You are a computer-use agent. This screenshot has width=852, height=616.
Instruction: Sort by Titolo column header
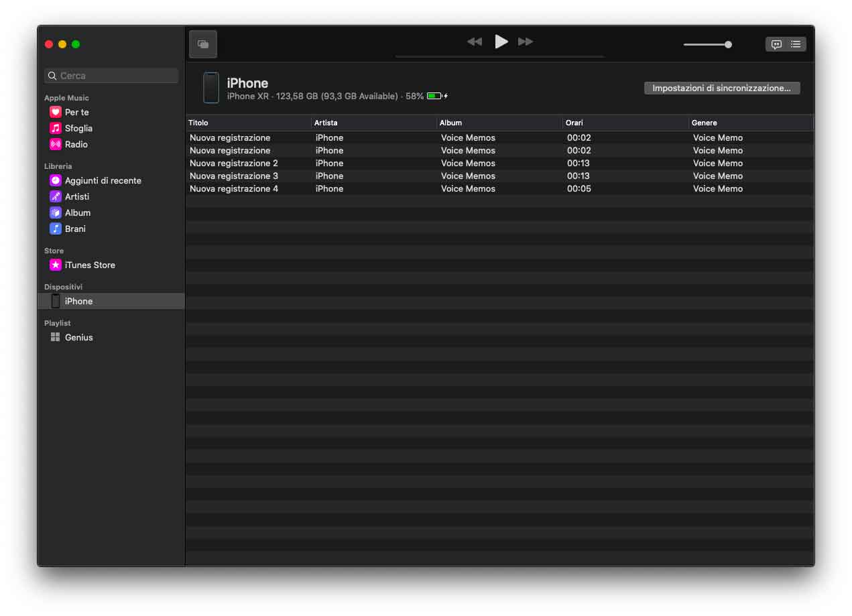tap(249, 123)
